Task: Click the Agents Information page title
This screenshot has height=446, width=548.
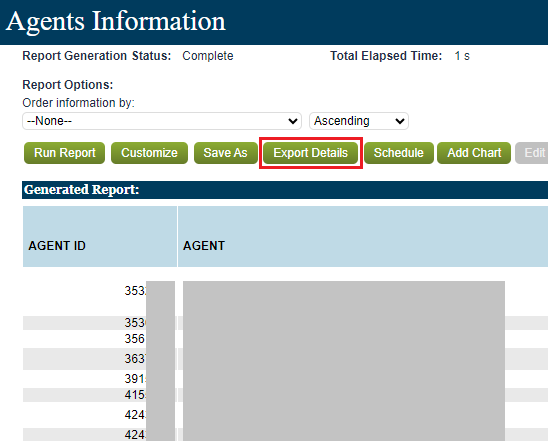Action: (116, 21)
